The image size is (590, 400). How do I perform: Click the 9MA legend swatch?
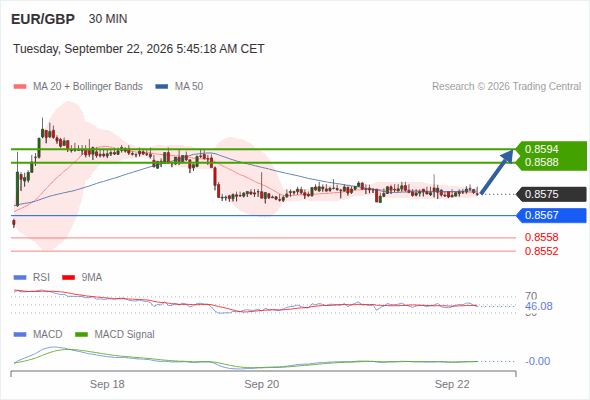pyautogui.click(x=68, y=278)
